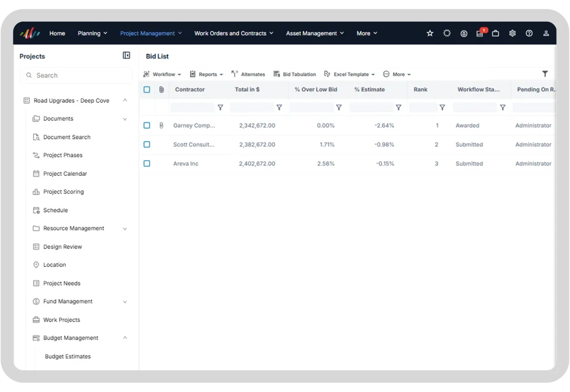Sort by % Over Low Bid header

pos(316,90)
